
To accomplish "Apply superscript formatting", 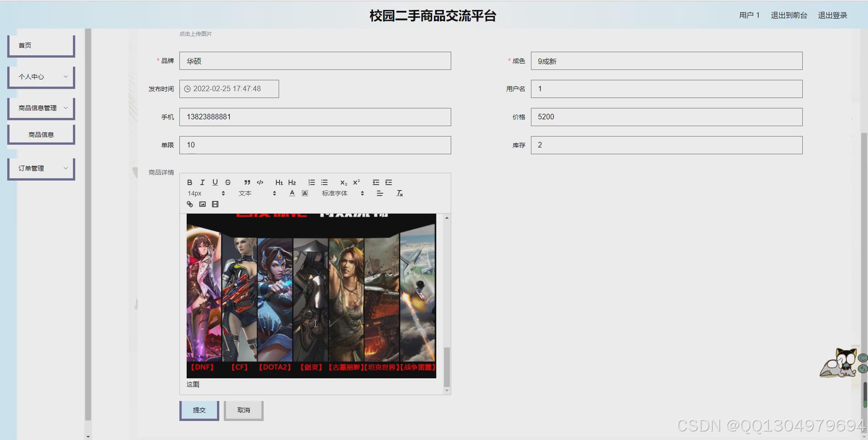I will [356, 182].
